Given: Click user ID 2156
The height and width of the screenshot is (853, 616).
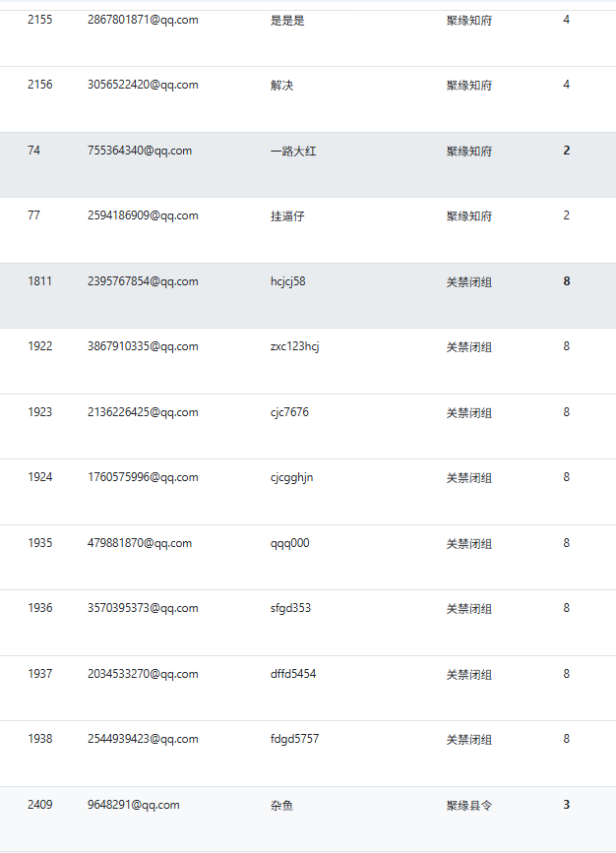Looking at the screenshot, I should point(40,85).
